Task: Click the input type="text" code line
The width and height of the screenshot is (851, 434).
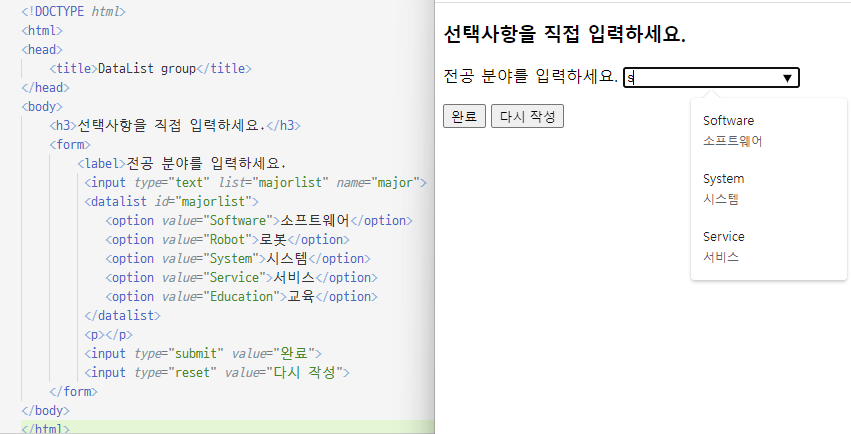Action: (x=256, y=182)
